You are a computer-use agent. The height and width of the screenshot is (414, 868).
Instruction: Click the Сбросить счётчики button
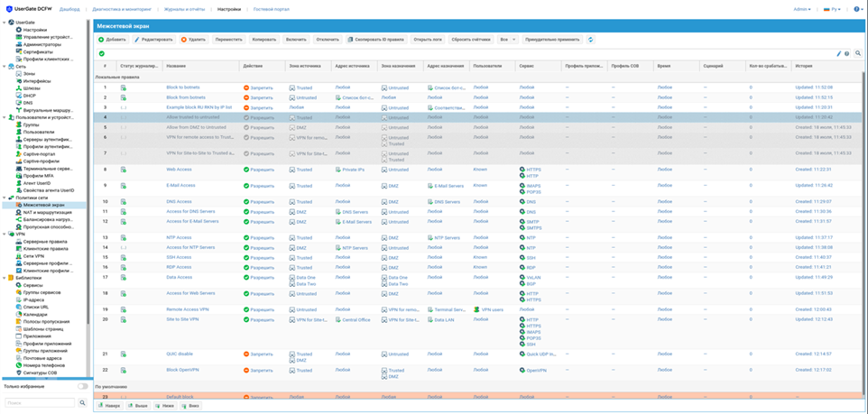(x=470, y=40)
